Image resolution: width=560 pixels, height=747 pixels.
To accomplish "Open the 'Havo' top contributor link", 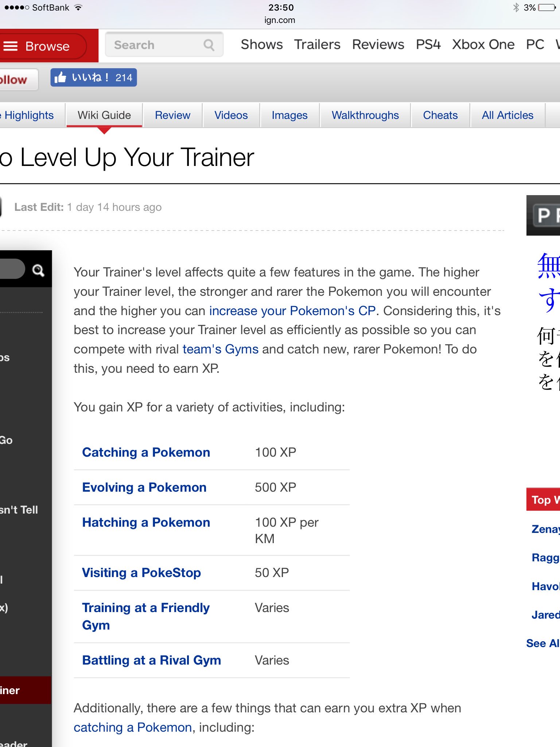I will coord(545,586).
